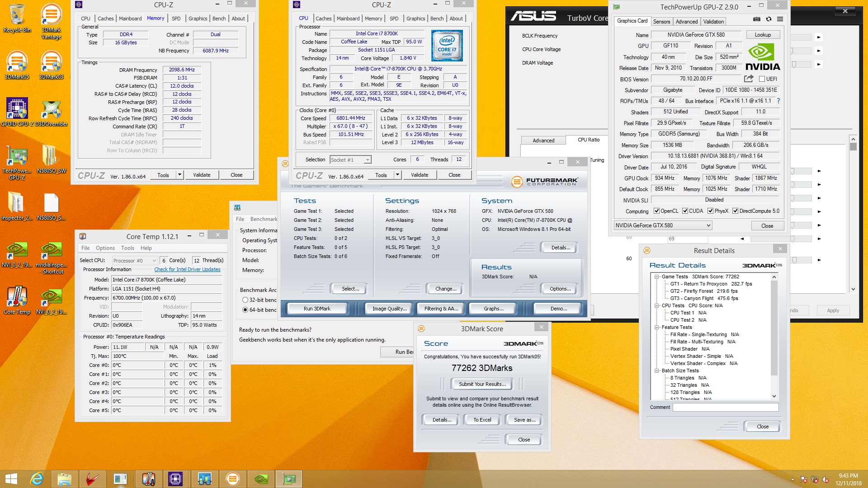
Task: Switch to CPU-Z via the taskbar icon
Action: click(x=175, y=479)
